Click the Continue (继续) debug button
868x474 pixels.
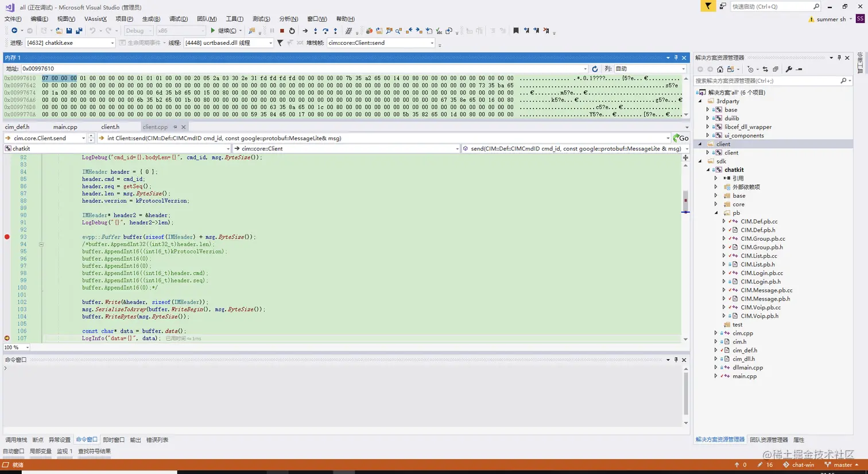point(223,31)
